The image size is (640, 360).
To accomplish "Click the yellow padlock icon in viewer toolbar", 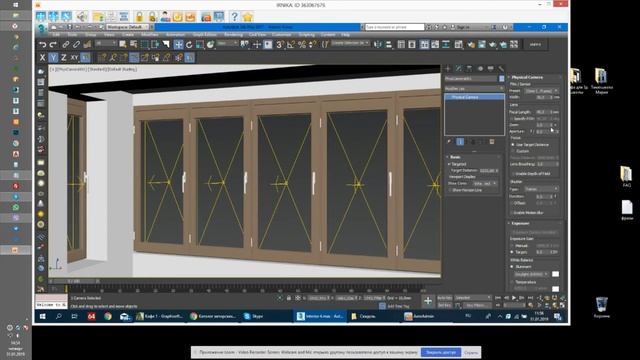I will (139, 16).
